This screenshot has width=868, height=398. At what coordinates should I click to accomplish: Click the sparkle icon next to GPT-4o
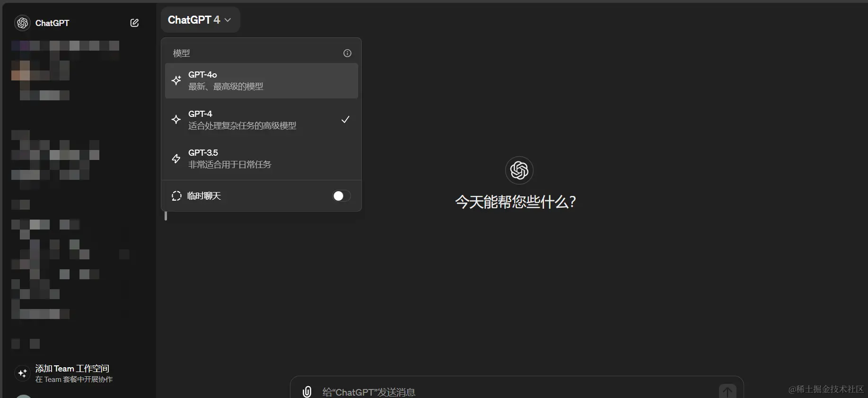[x=176, y=80]
